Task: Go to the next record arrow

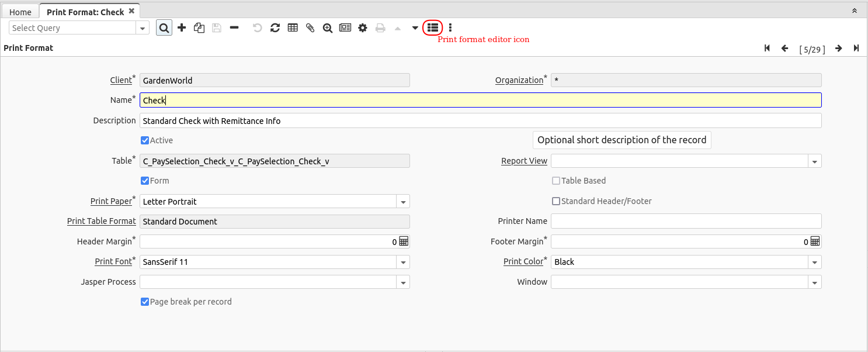Action: click(x=838, y=49)
